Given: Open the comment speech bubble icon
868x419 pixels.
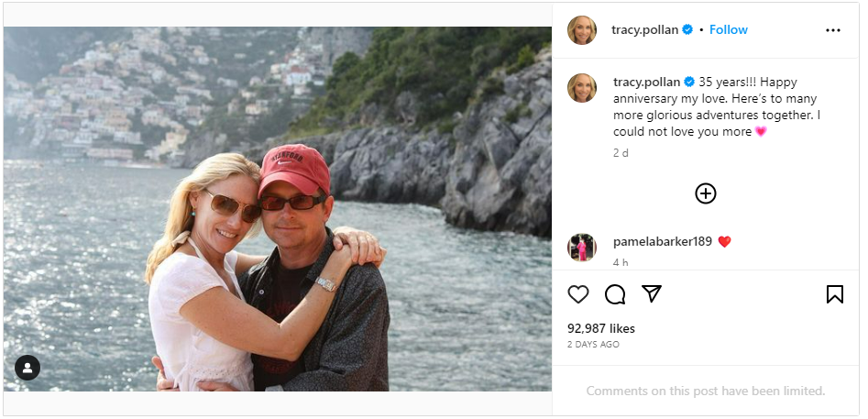Looking at the screenshot, I should point(615,294).
